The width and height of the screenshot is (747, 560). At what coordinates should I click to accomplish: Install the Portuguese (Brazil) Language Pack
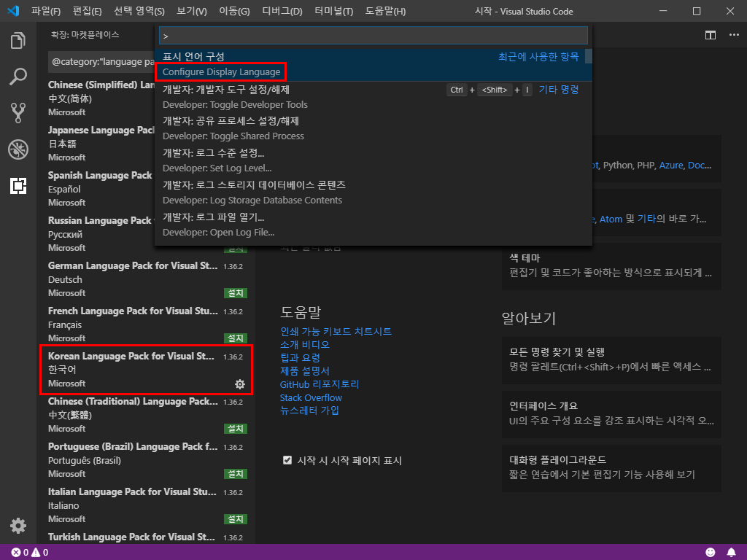[x=236, y=474]
